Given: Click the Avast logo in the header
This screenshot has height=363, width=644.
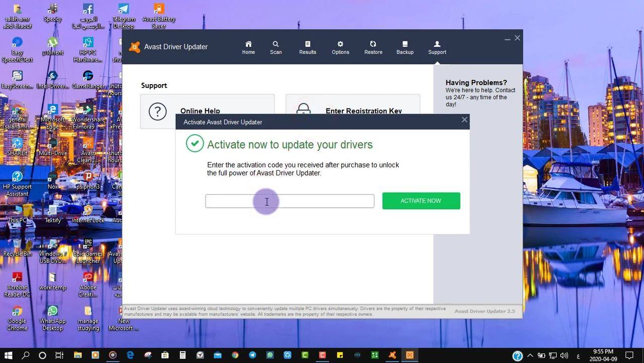Looking at the screenshot, I should [x=135, y=47].
